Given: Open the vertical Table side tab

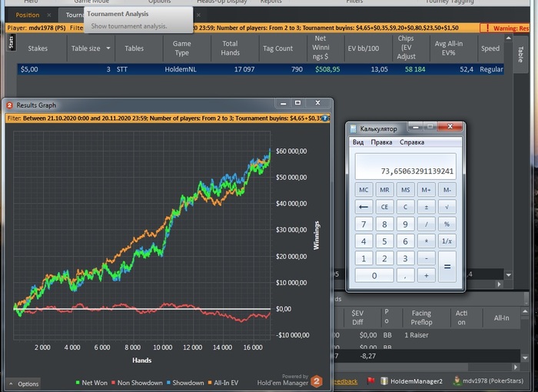Looking at the screenshot, I should (x=520, y=55).
